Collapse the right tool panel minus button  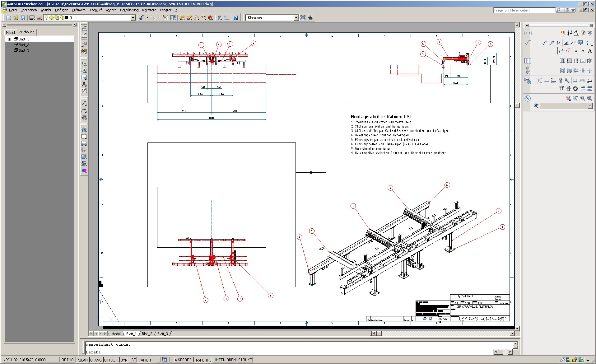click(x=527, y=26)
